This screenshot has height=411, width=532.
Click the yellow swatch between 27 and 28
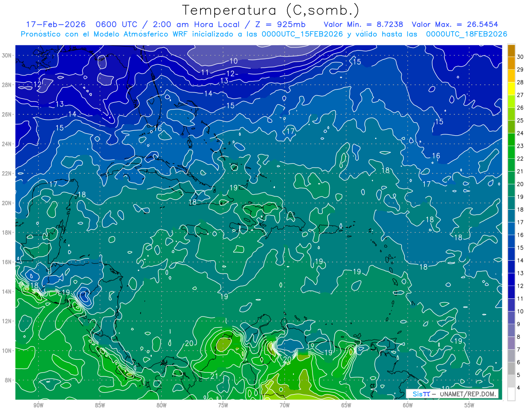(x=511, y=89)
